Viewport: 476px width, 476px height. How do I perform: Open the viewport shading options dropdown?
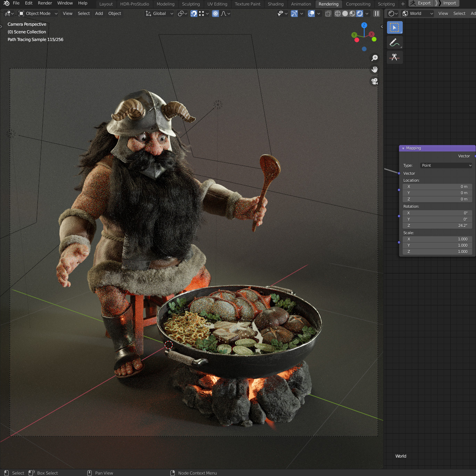click(367, 14)
